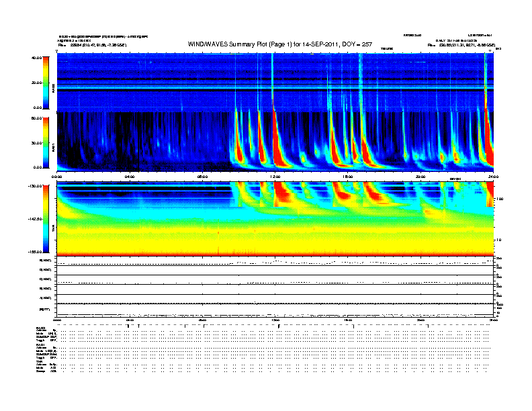
Task: Click the 04:00 time label below RAD1
Action: pyautogui.click(x=130, y=177)
